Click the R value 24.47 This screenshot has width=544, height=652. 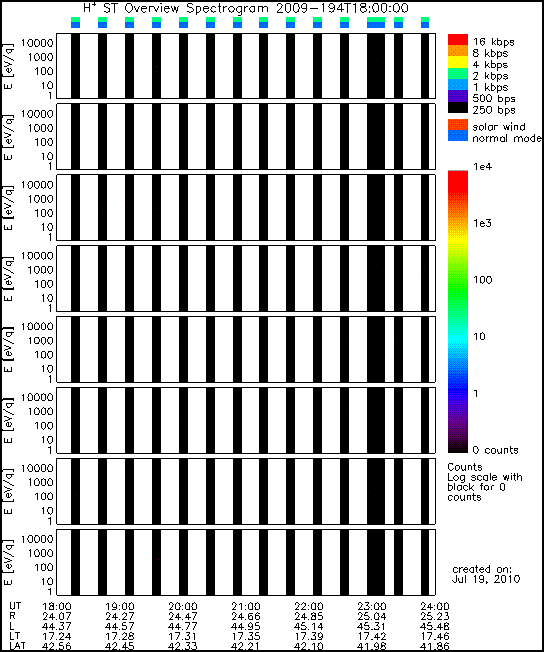pos(183,617)
